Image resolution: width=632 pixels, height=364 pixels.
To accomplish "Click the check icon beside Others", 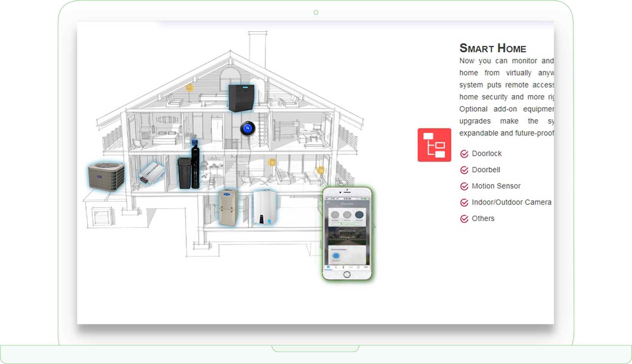I will click(464, 219).
